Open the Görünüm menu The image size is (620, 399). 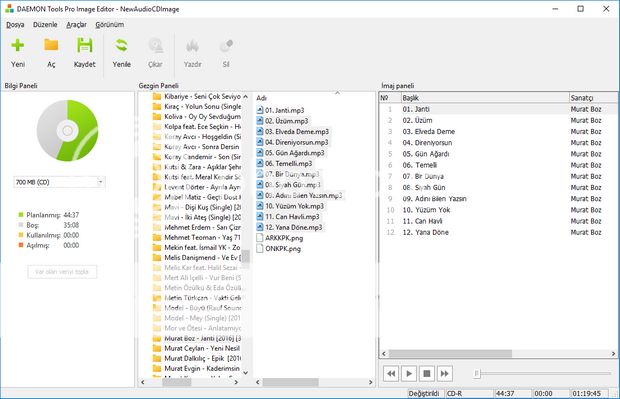click(110, 25)
